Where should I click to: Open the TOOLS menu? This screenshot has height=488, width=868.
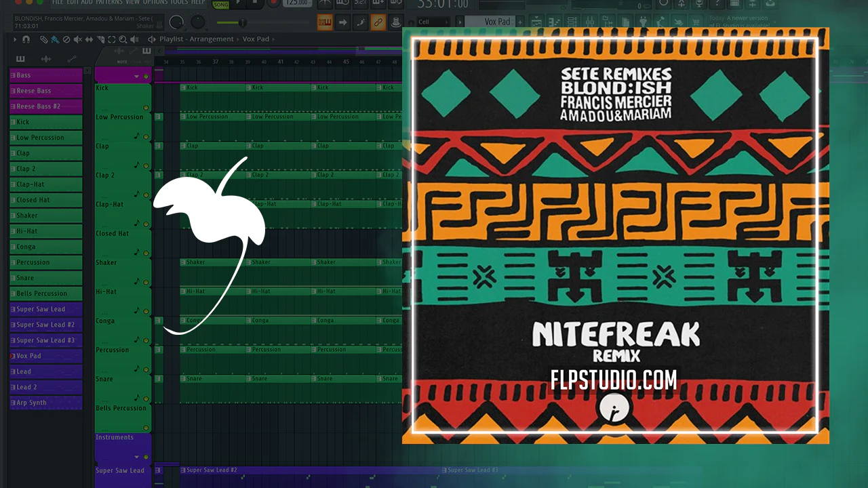[179, 2]
